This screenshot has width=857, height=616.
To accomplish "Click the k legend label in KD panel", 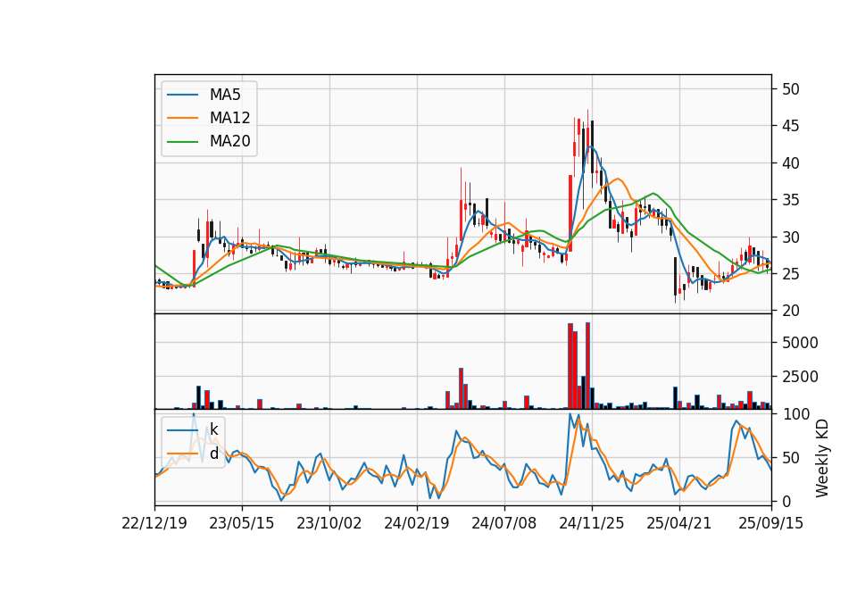I will (213, 429).
